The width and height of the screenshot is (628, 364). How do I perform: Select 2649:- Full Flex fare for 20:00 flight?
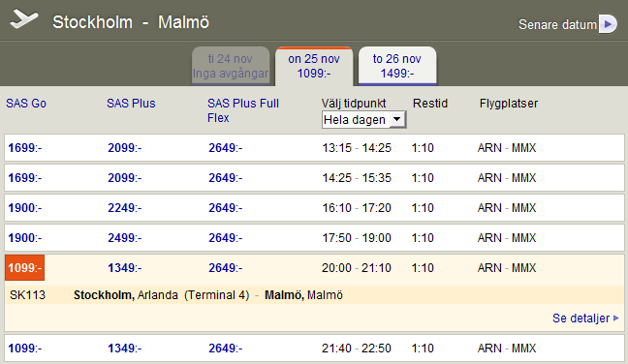click(x=226, y=268)
